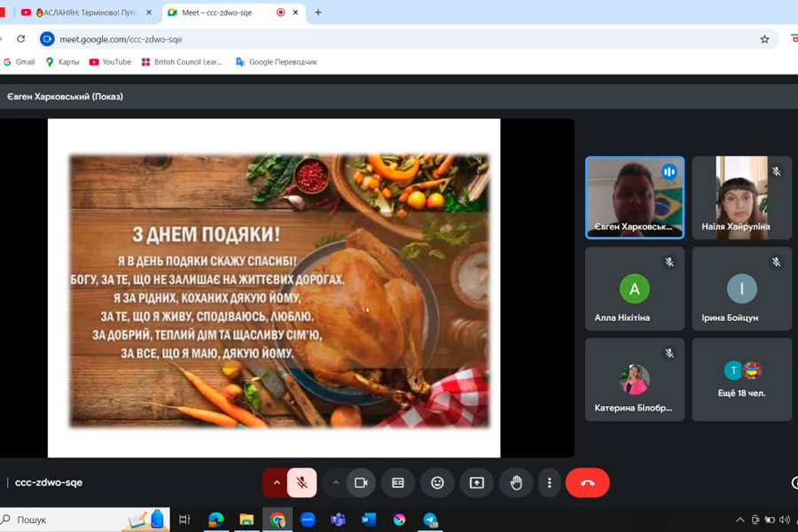Expand video settings arrow beside camera
The image size is (798, 532).
(x=335, y=482)
